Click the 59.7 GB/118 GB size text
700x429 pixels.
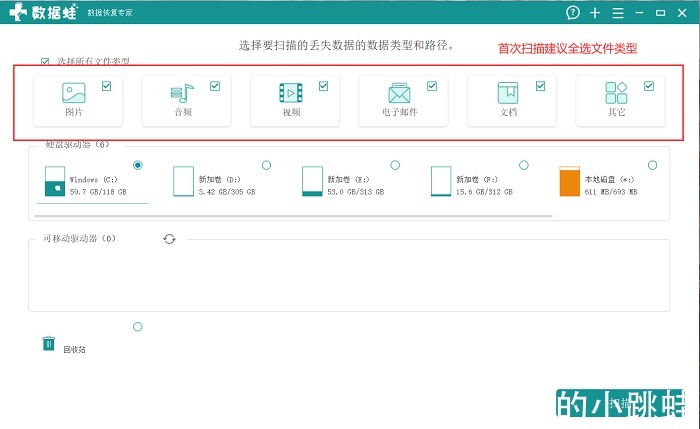point(98,192)
